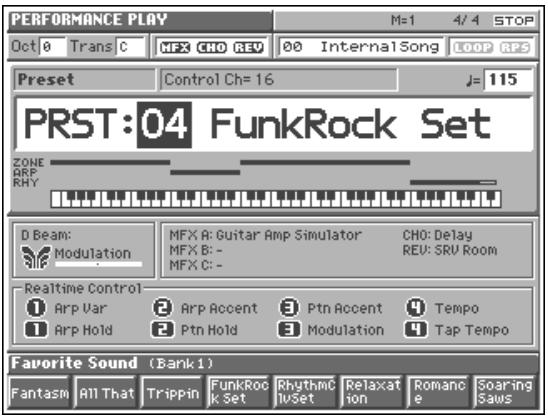Click the CHO: Delay text
This screenshot has width=548, height=417.
[437, 235]
